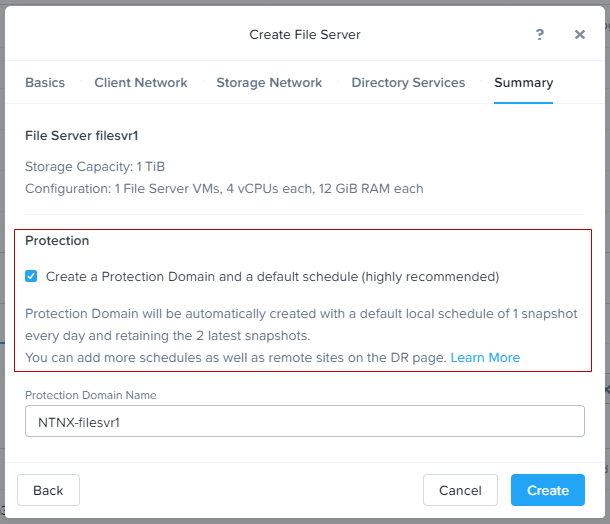Cancel the file server creation
The image size is (610, 524).
(460, 490)
